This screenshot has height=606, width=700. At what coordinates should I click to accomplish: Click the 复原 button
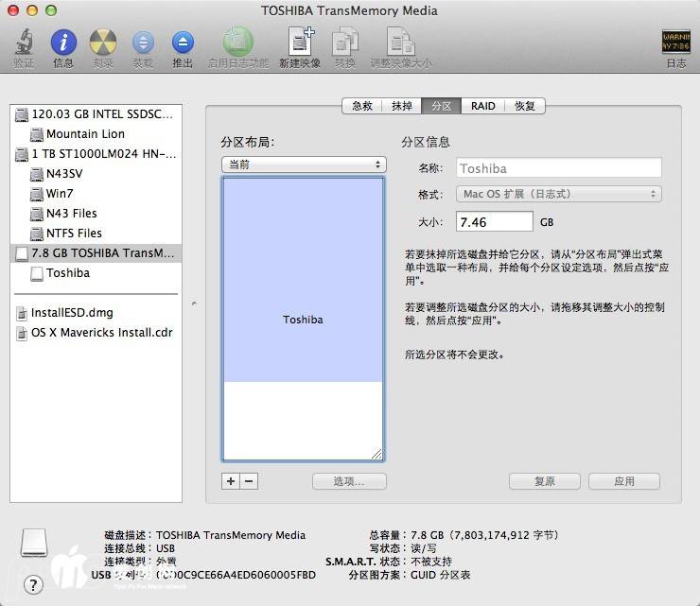click(544, 481)
